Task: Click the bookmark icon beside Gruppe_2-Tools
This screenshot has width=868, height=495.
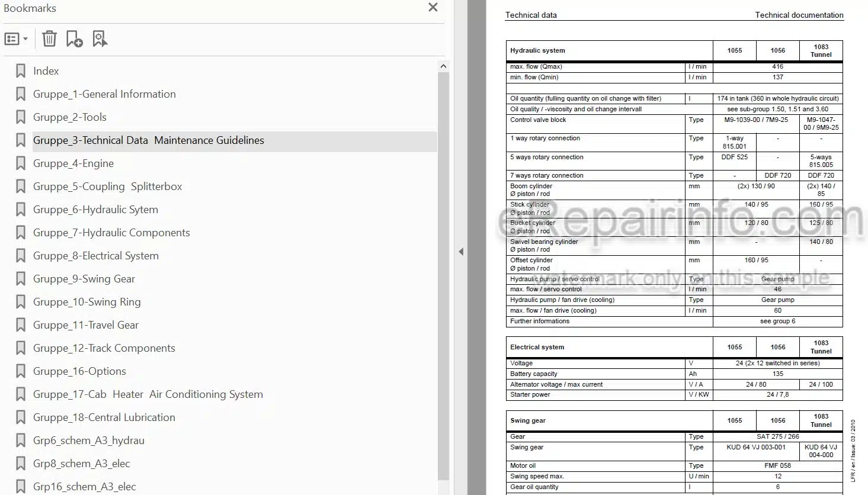Action: tap(21, 117)
